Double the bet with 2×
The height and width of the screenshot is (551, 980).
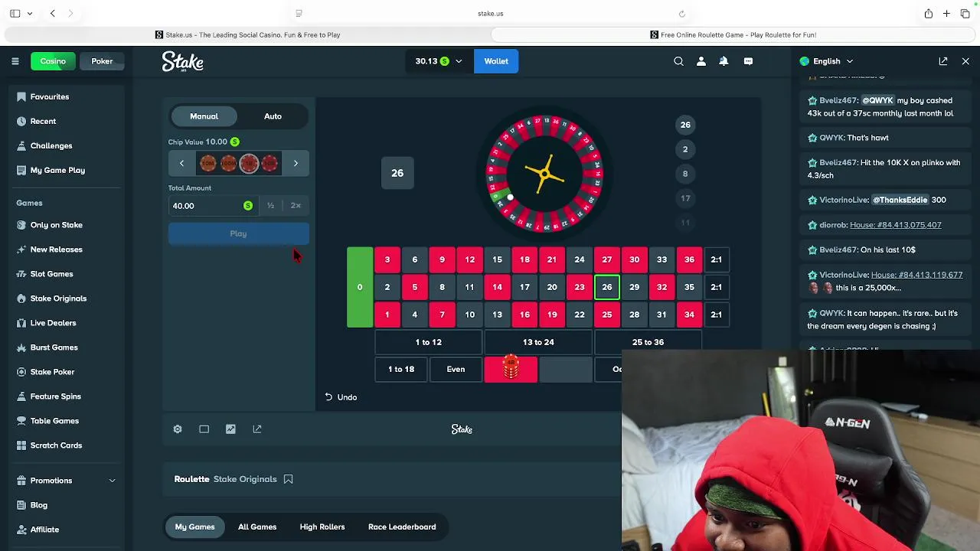tap(296, 206)
